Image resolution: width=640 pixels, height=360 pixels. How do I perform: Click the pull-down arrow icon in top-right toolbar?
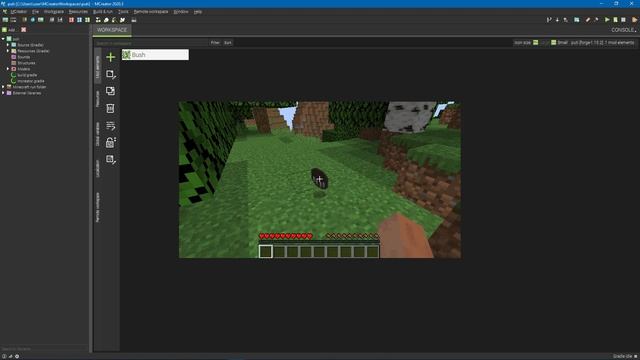pos(557,20)
